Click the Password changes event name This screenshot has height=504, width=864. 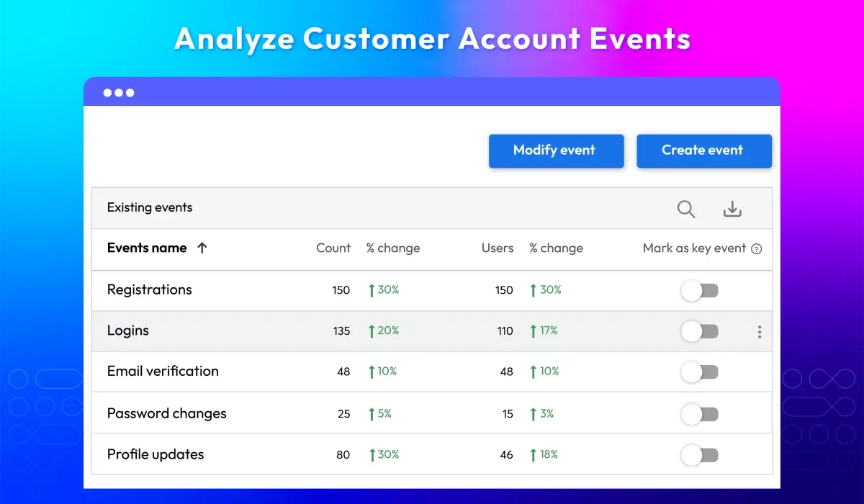167,413
